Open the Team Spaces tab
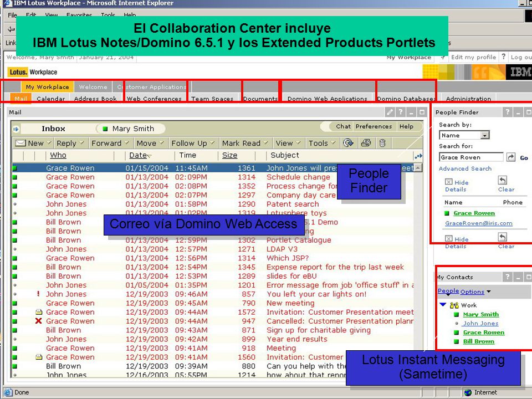This screenshot has height=399, width=532. (212, 99)
